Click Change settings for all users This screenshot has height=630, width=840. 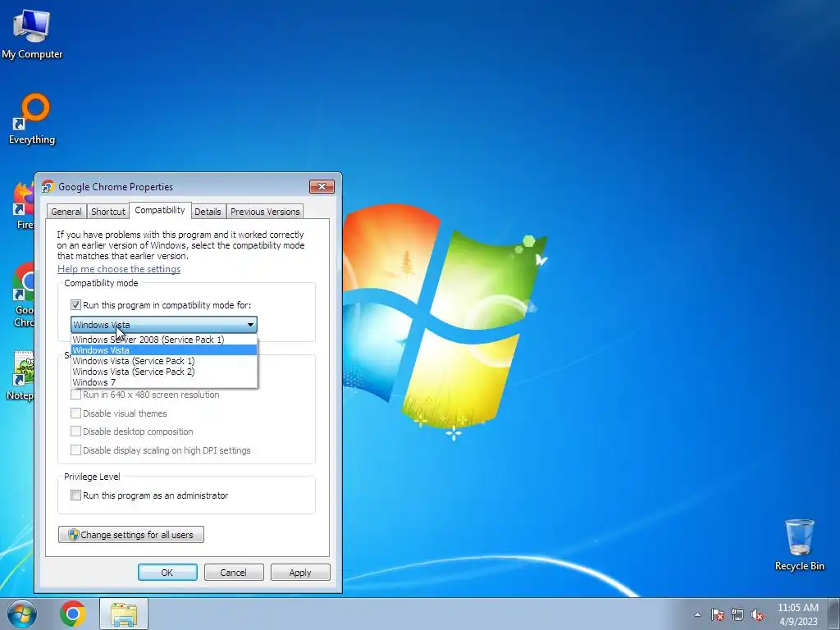[x=131, y=535]
